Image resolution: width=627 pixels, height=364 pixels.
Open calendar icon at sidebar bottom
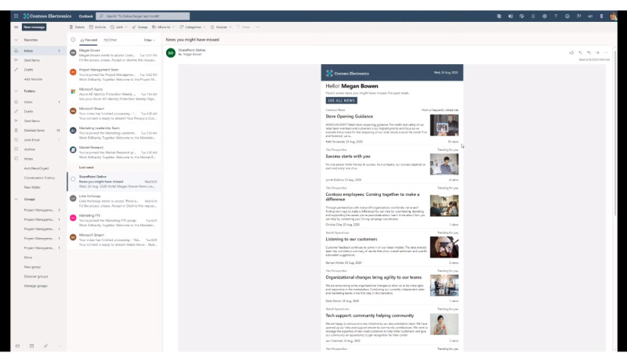(x=31, y=346)
